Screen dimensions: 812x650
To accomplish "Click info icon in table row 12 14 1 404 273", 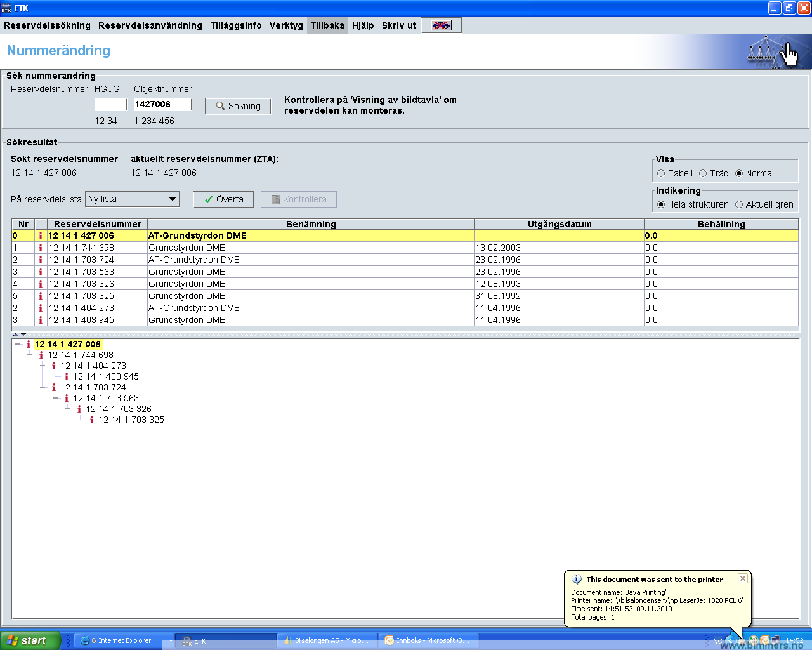I will [41, 308].
